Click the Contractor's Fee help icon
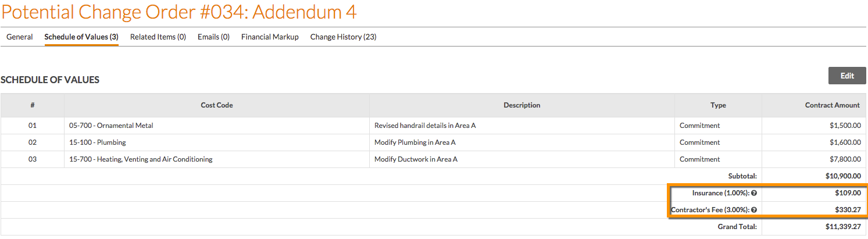 click(x=753, y=210)
